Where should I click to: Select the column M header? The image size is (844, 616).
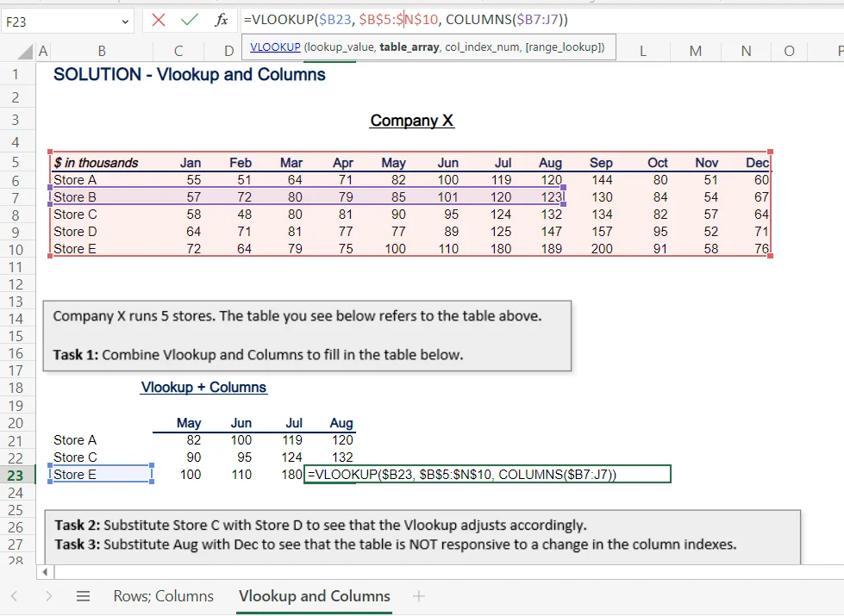696,52
